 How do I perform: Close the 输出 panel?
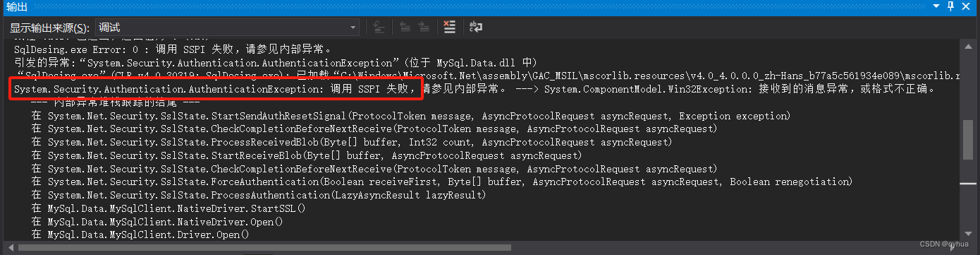point(967,6)
